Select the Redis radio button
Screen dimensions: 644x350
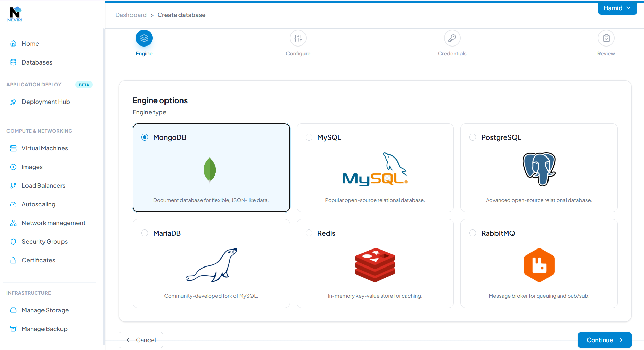pos(309,233)
